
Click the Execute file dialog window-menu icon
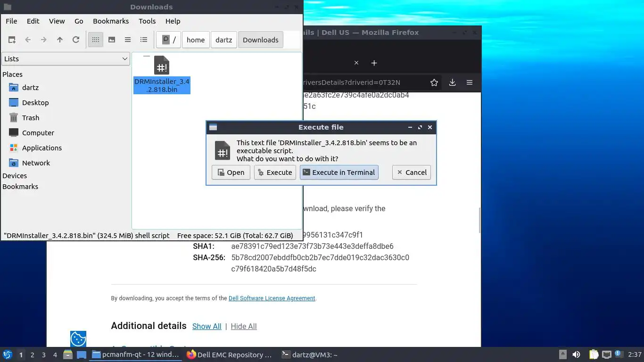click(213, 127)
